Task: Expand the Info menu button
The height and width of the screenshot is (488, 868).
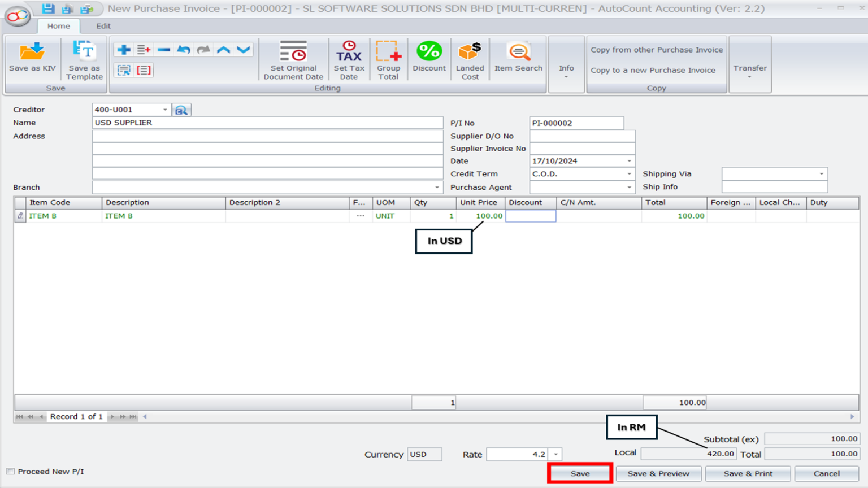Action: 566,64
